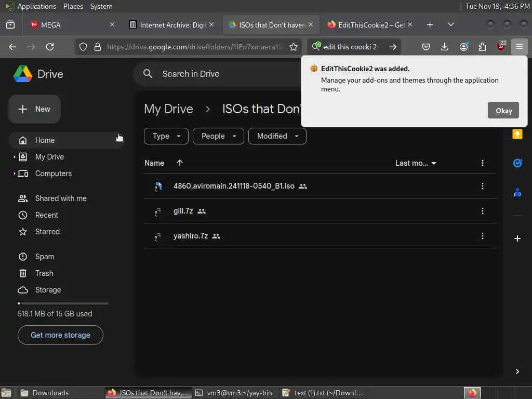Open Recent in the sidebar

coord(67,215)
